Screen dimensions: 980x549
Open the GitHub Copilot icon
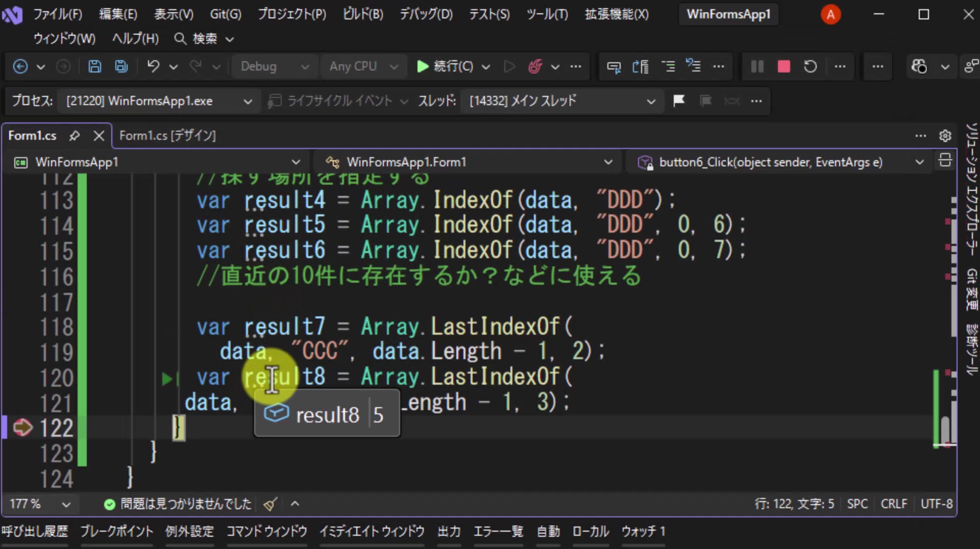(919, 66)
